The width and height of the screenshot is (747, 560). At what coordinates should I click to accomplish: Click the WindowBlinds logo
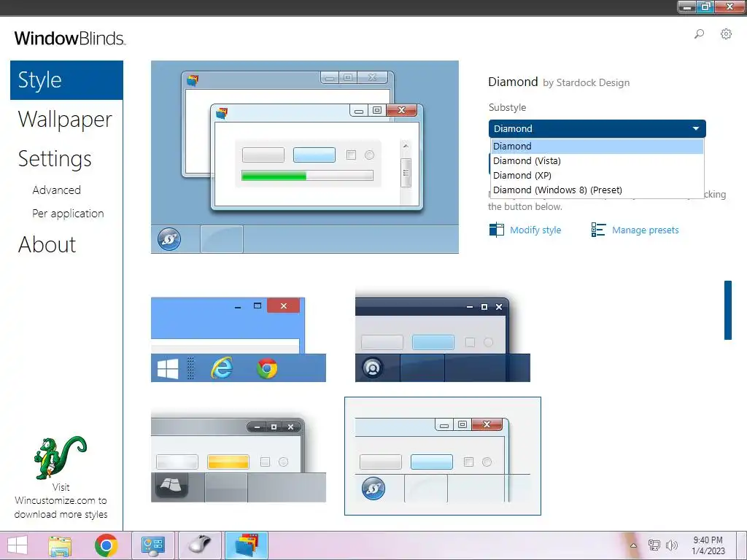(70, 38)
